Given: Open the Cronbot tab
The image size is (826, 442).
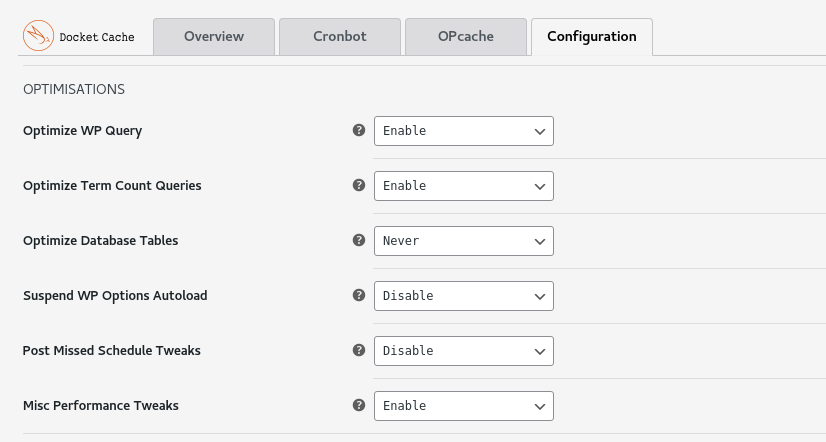Looking at the screenshot, I should (340, 37).
